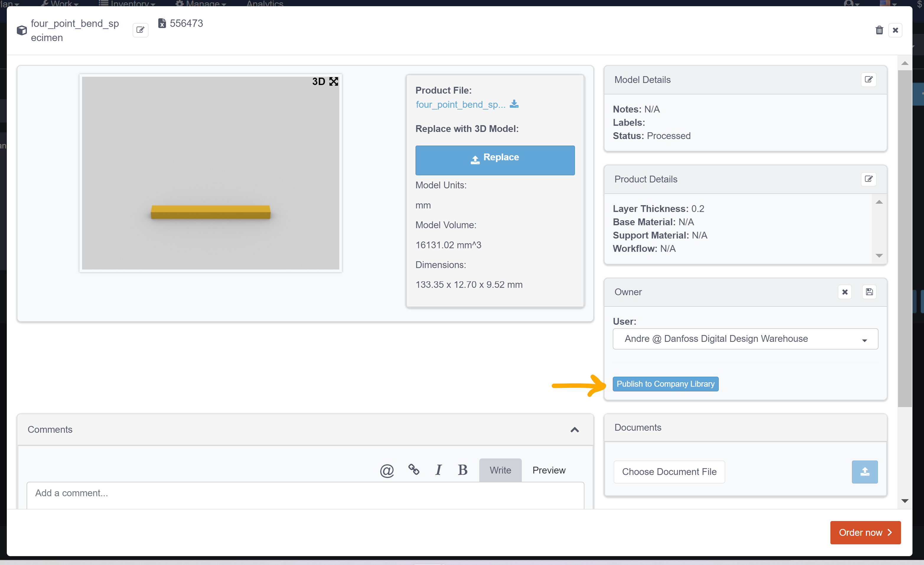Viewport: 924px width, 565px height.
Task: Delete model with the trash icon
Action: 879,30
